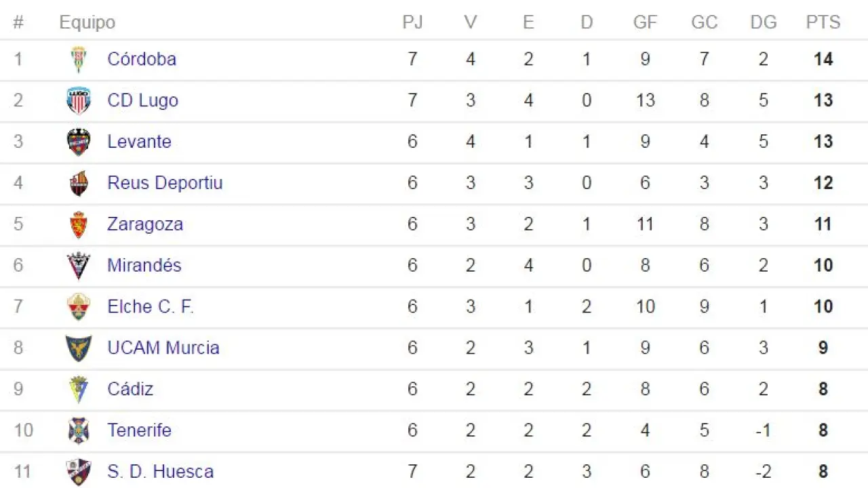
Task: Open the Tenerife team link
Action: pyautogui.click(x=139, y=430)
